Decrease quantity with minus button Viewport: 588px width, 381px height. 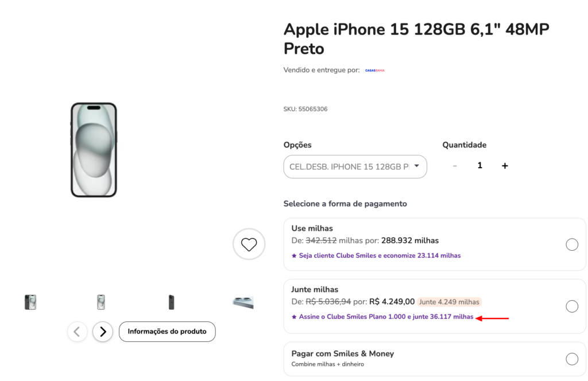point(455,166)
